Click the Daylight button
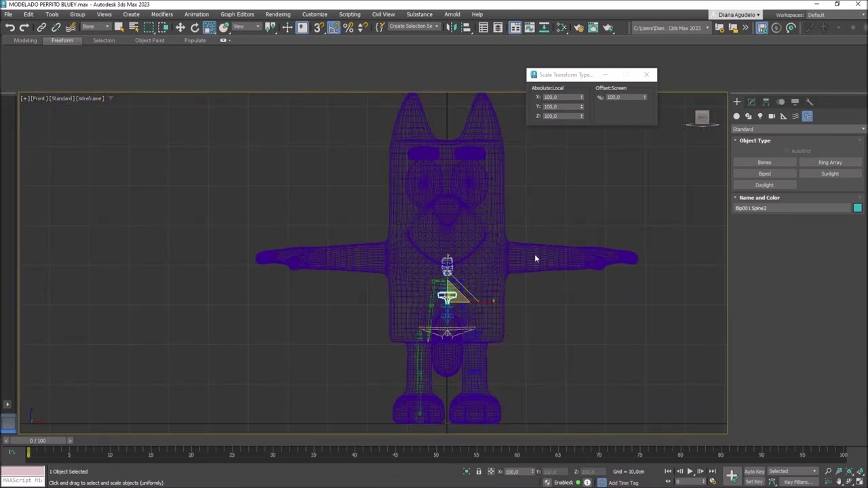 [764, 185]
